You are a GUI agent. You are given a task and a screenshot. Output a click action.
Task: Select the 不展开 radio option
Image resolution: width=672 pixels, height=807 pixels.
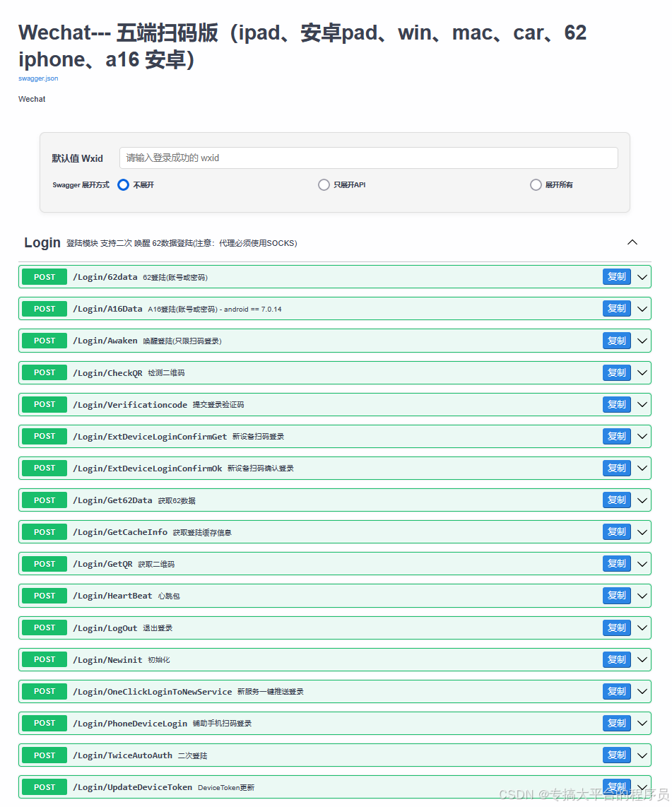[123, 184]
